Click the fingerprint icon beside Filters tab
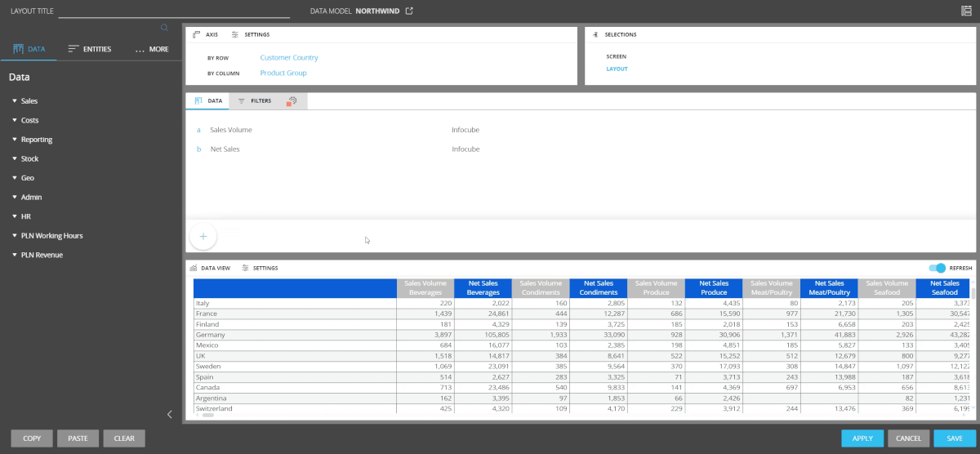This screenshot has height=454, width=980. [292, 101]
